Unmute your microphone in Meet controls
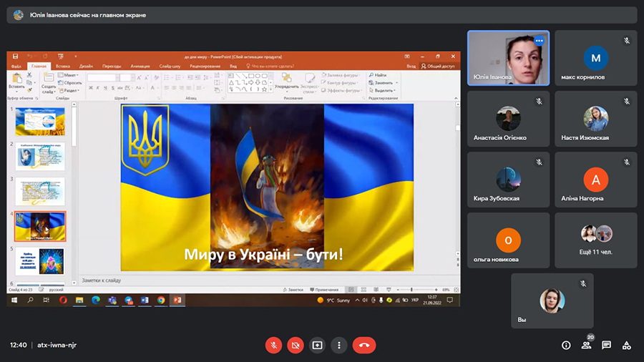 [273, 345]
